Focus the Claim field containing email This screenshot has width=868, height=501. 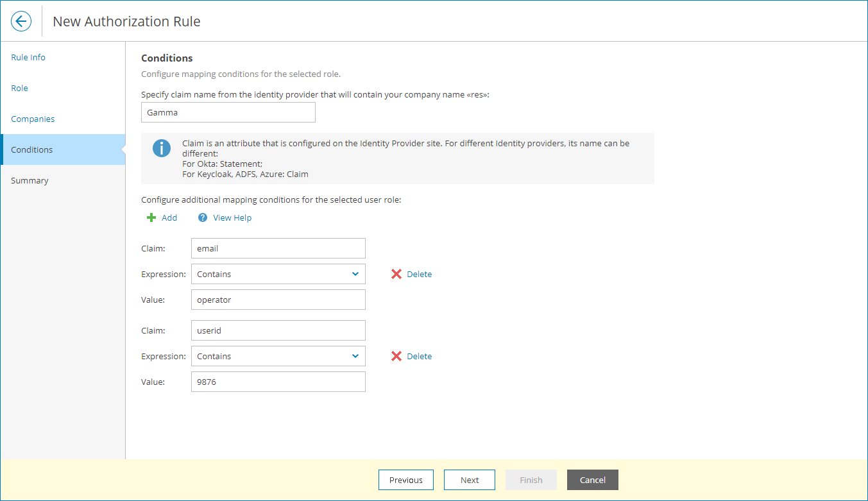[278, 248]
